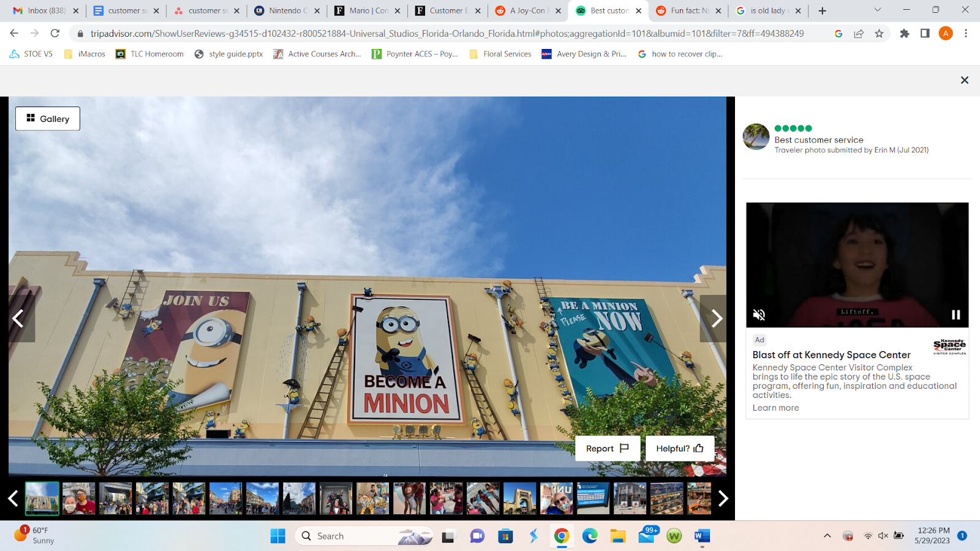This screenshot has width=980, height=551.
Task: Open the Chrome three-dot menu
Action: (966, 34)
